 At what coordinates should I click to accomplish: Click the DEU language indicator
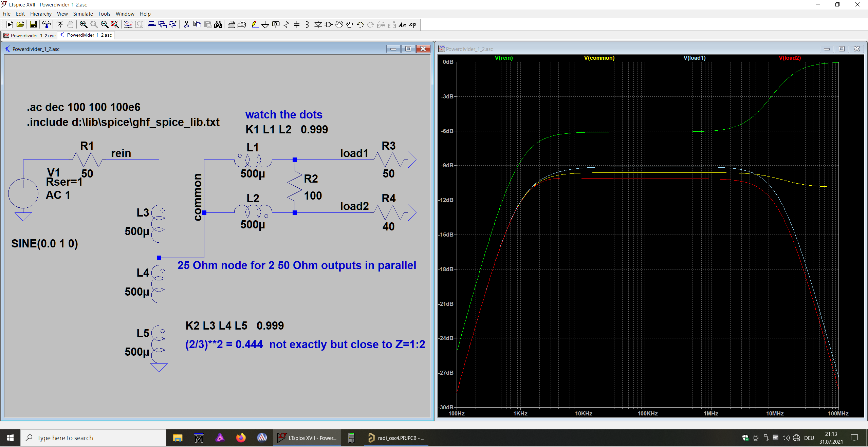click(x=809, y=438)
